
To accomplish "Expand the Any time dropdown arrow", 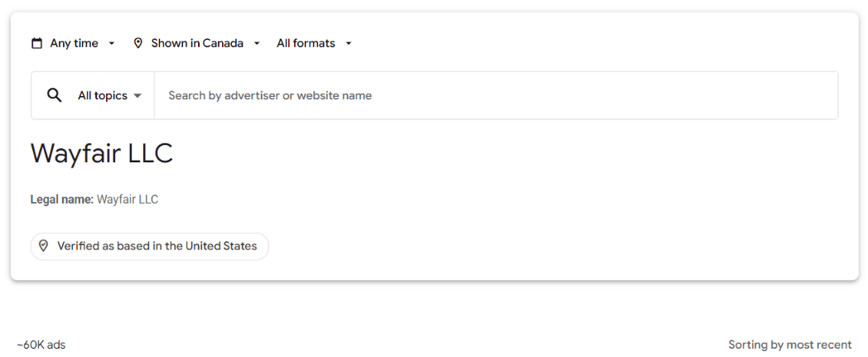I will point(111,43).
